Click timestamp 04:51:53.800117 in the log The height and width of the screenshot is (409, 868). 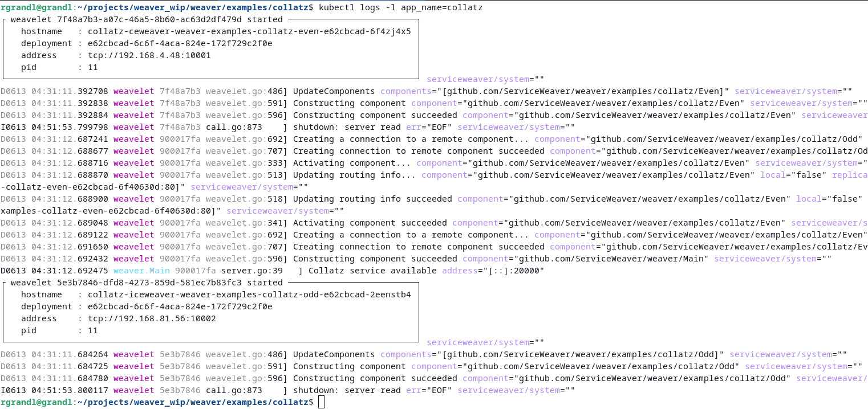[70, 390]
